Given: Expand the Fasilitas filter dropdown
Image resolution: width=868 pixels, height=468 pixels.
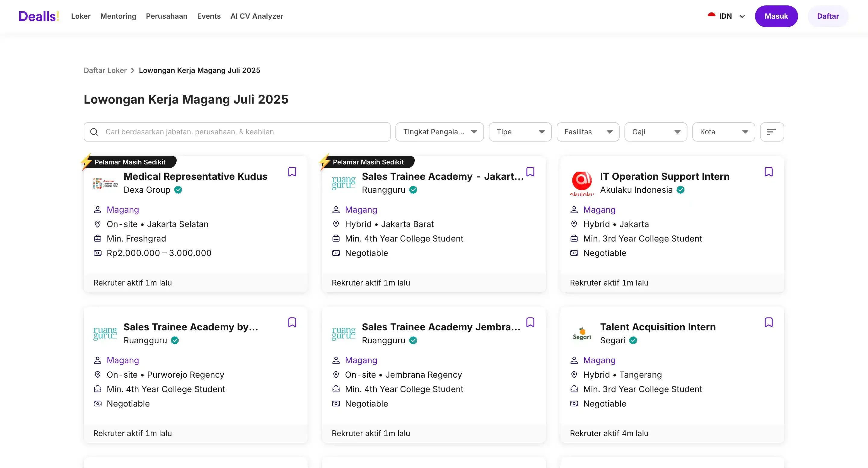Looking at the screenshot, I should coord(588,132).
